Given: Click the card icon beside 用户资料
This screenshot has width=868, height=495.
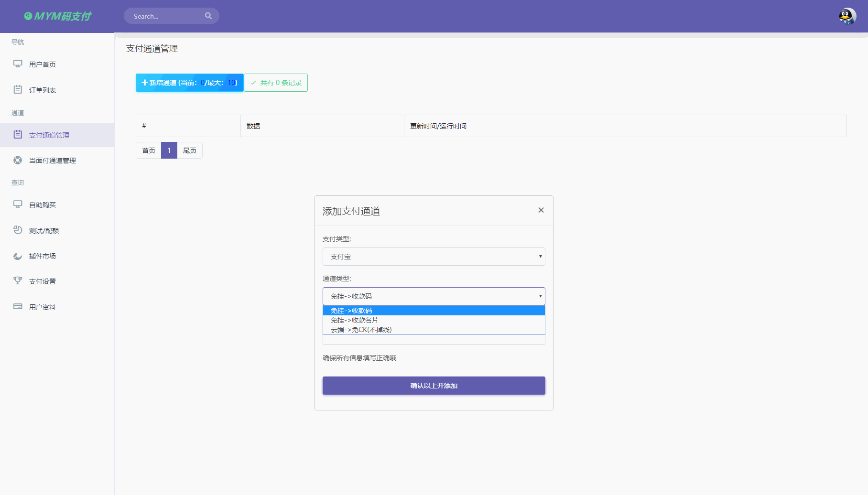Looking at the screenshot, I should click(x=18, y=306).
